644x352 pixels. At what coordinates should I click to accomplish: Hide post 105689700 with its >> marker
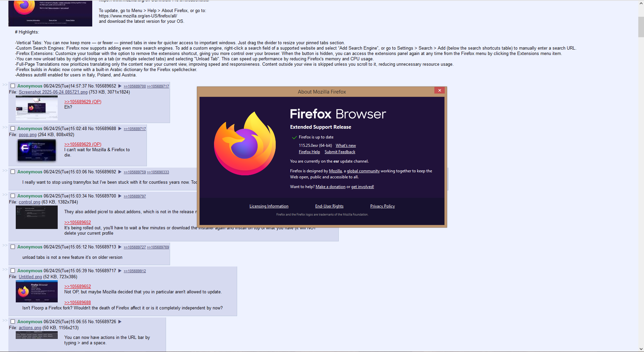point(5,194)
